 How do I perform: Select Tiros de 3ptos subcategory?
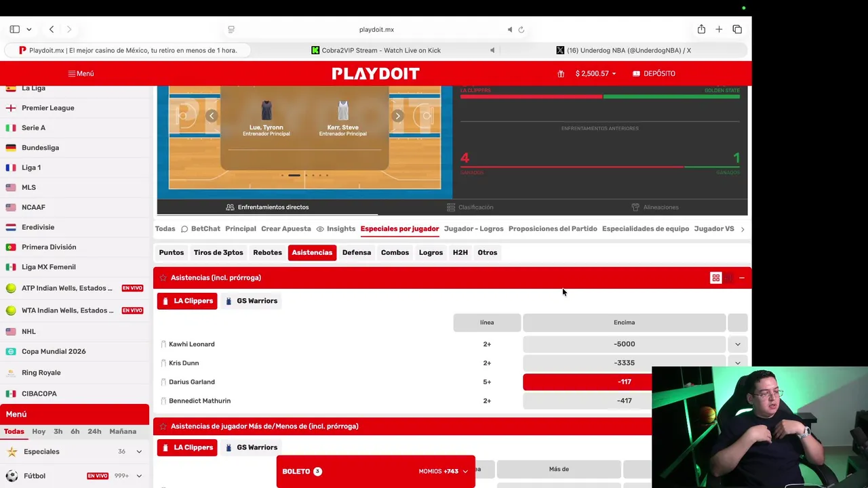(218, 252)
